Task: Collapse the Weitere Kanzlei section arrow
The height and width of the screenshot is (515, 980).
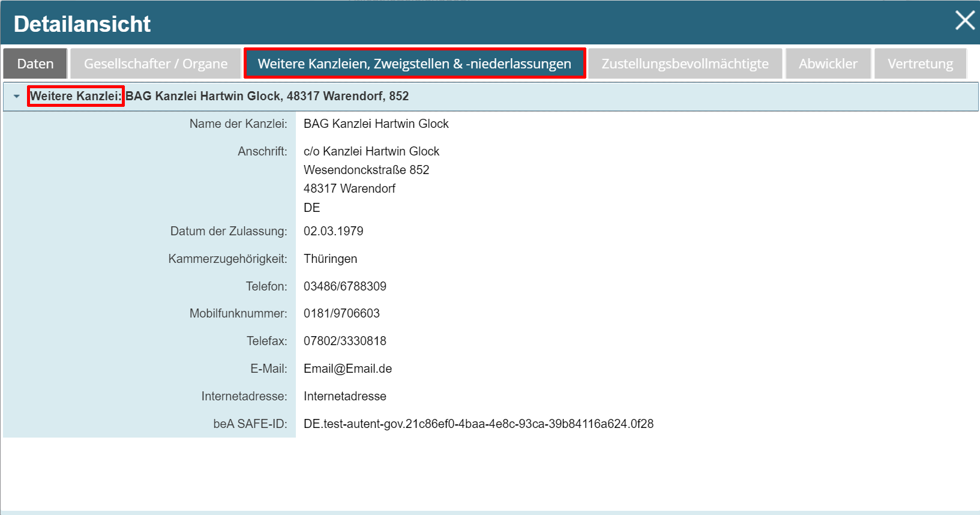Action: (17, 96)
